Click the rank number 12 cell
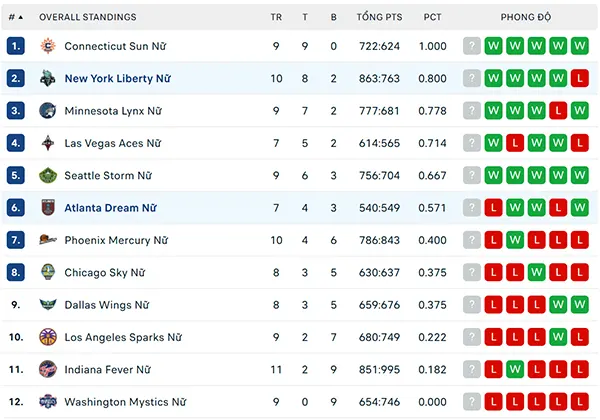 point(16,402)
